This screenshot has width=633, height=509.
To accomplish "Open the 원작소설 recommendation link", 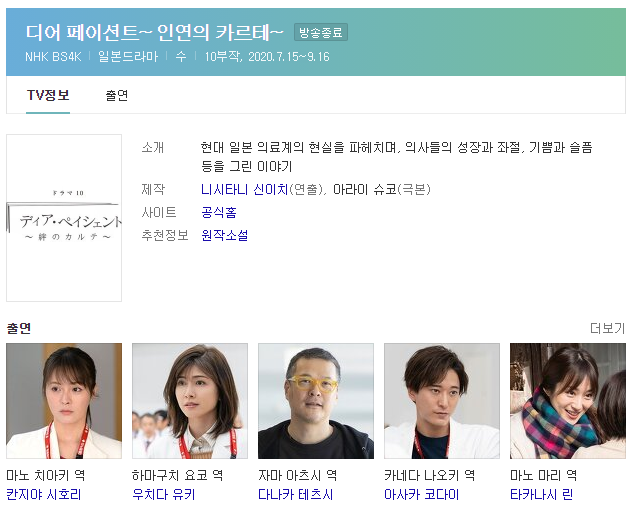I will pos(224,235).
